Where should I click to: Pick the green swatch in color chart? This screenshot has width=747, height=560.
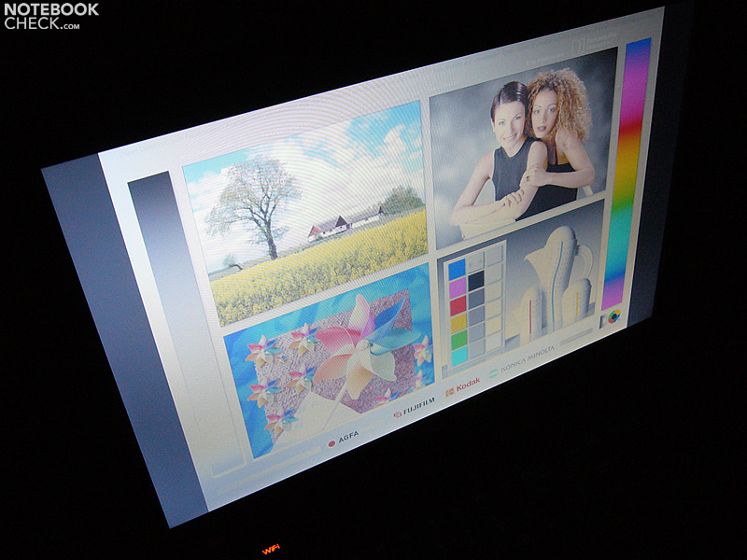[x=459, y=341]
